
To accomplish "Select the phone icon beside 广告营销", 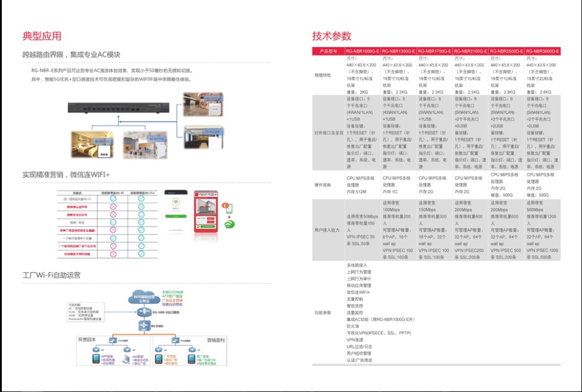I will [x=159, y=359].
